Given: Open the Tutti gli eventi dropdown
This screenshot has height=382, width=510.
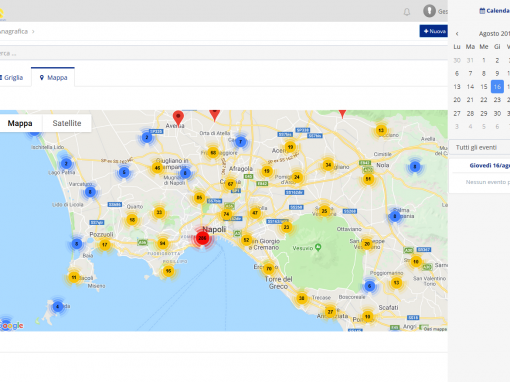Looking at the screenshot, I should (479, 147).
